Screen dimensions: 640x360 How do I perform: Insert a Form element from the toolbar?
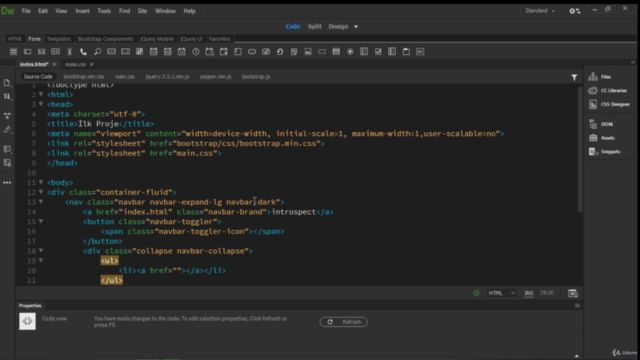pyautogui.click(x=13, y=52)
